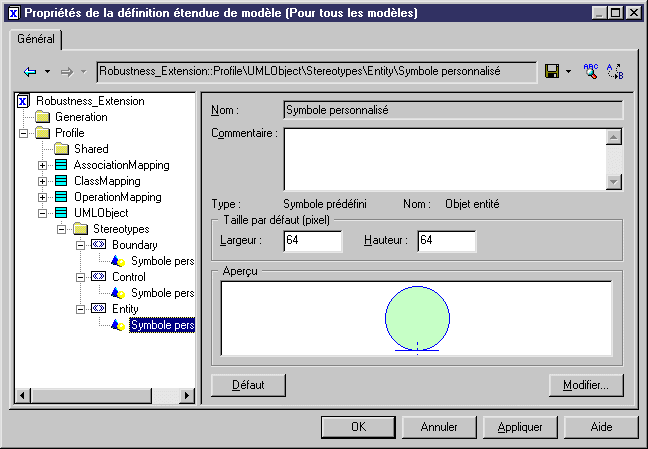Click the Commentaire scroll up arrow

point(614,137)
